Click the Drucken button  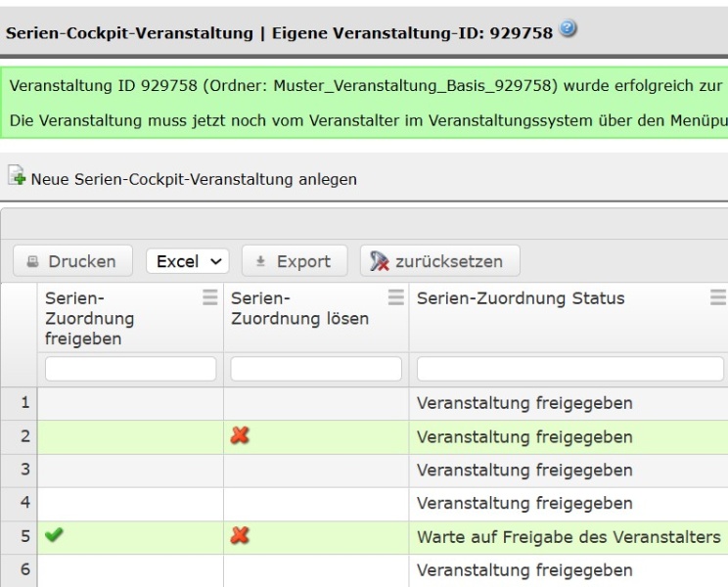(x=72, y=261)
